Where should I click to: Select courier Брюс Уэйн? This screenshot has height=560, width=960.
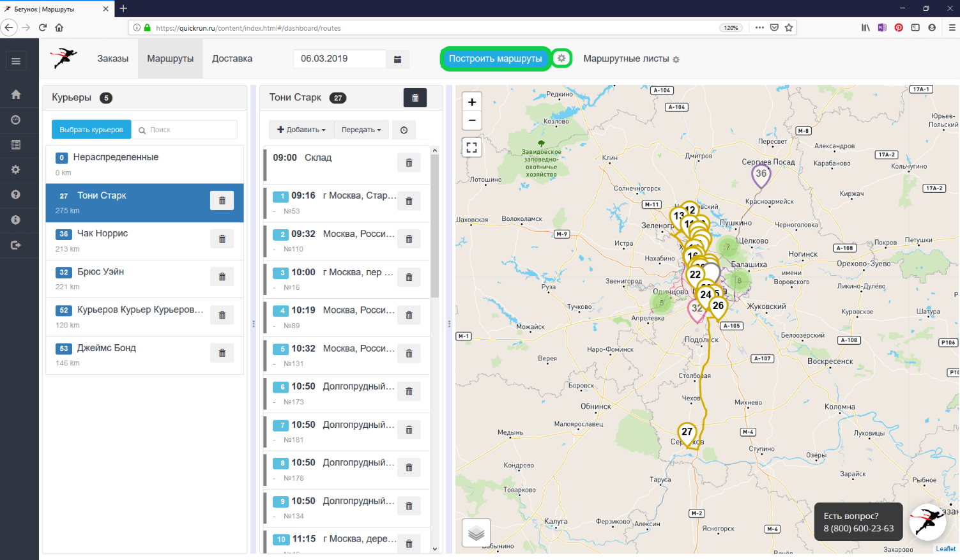click(x=145, y=279)
